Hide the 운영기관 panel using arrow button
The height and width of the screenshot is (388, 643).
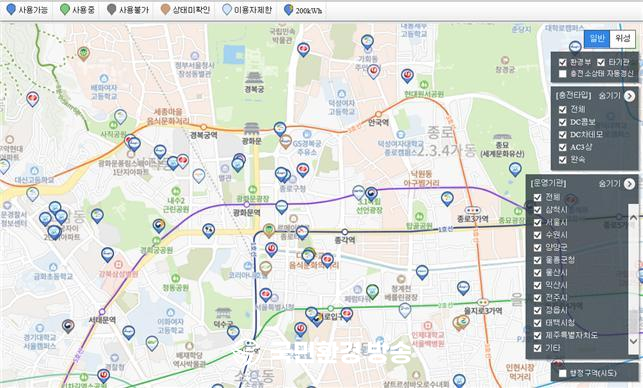tap(629, 184)
